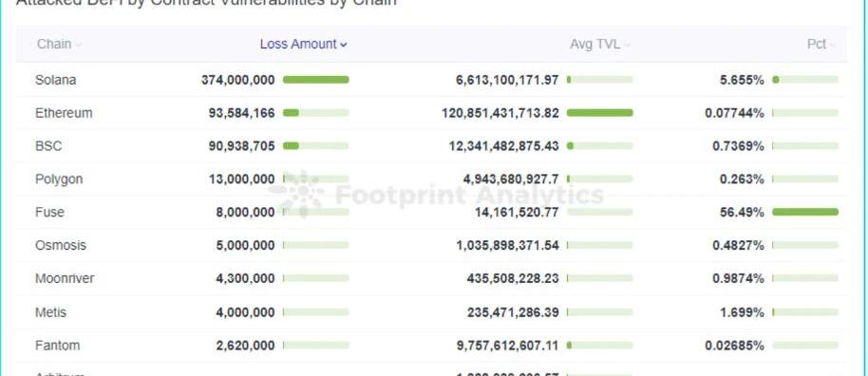Click the BSC chain name
Image resolution: width=868 pixels, height=376 pixels.
pyautogui.click(x=48, y=146)
